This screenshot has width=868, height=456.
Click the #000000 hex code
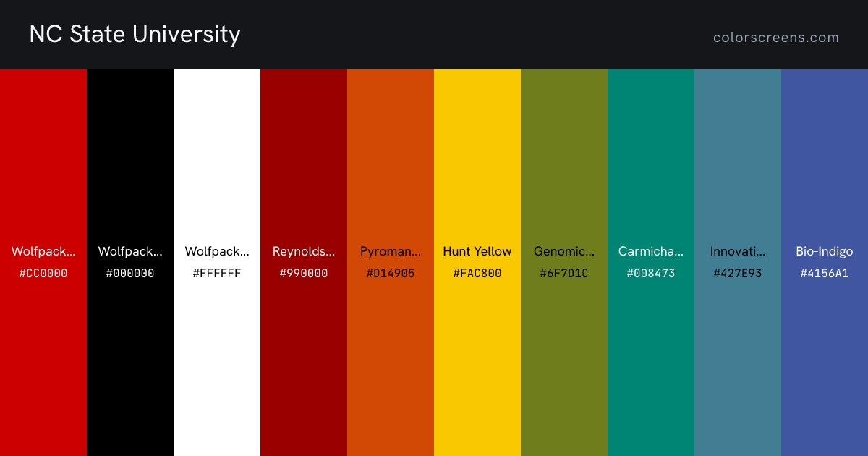click(130, 274)
